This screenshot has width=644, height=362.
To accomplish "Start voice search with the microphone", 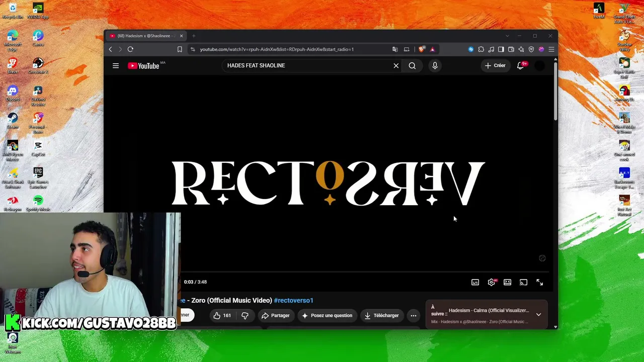I will [x=435, y=65].
